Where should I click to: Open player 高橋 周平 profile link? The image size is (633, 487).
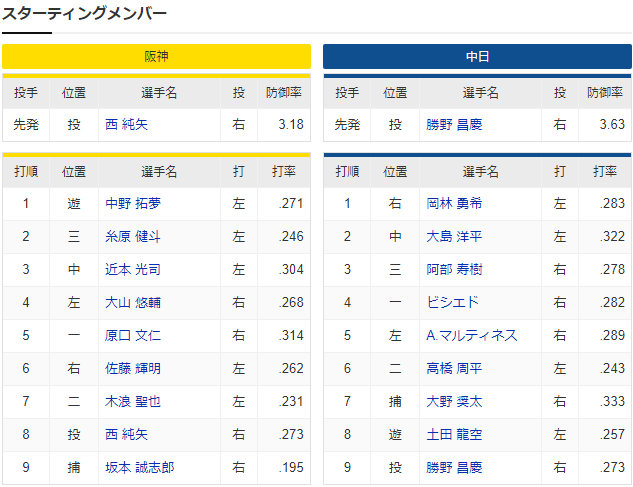454,368
